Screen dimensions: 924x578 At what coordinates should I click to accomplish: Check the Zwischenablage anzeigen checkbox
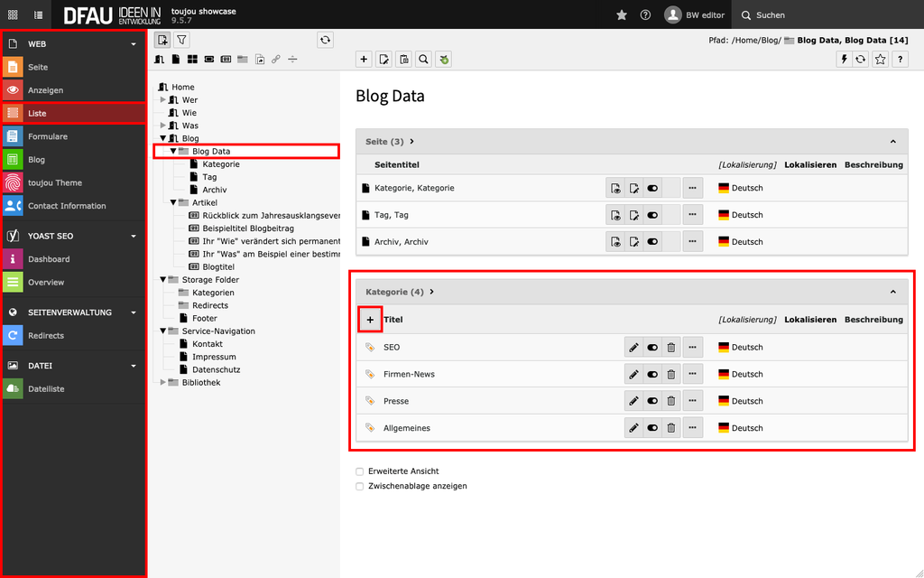360,486
